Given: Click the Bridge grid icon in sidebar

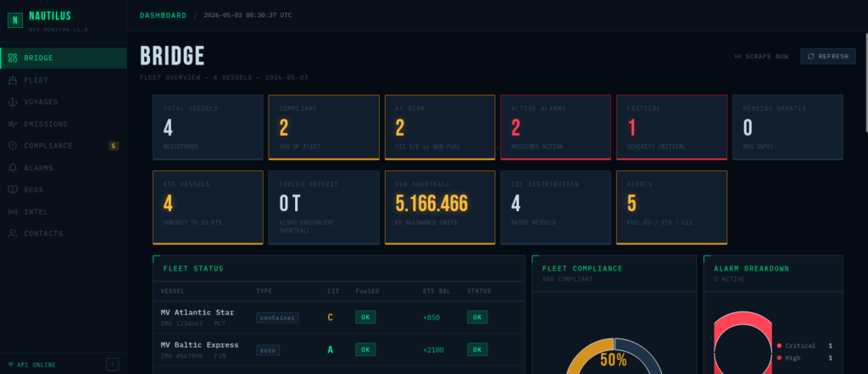Looking at the screenshot, I should point(13,59).
